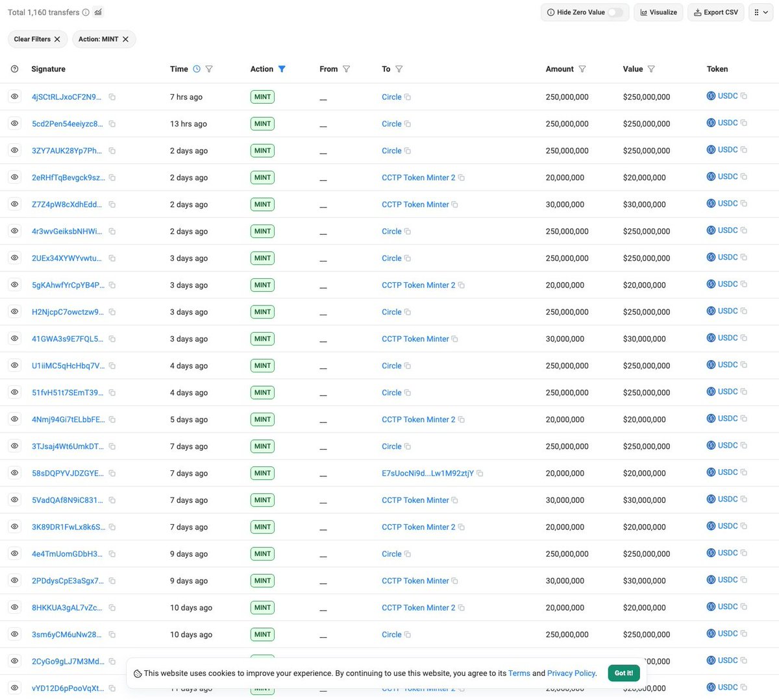Image resolution: width=779 pixels, height=700 pixels.
Task: Copy the Circle address in the 7 hrs ago row
Action: tap(408, 97)
